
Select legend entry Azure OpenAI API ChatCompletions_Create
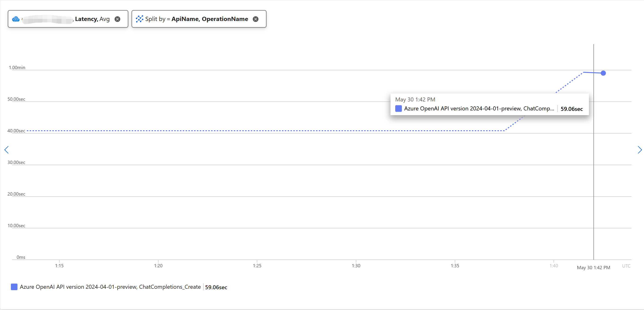pyautogui.click(x=110, y=287)
